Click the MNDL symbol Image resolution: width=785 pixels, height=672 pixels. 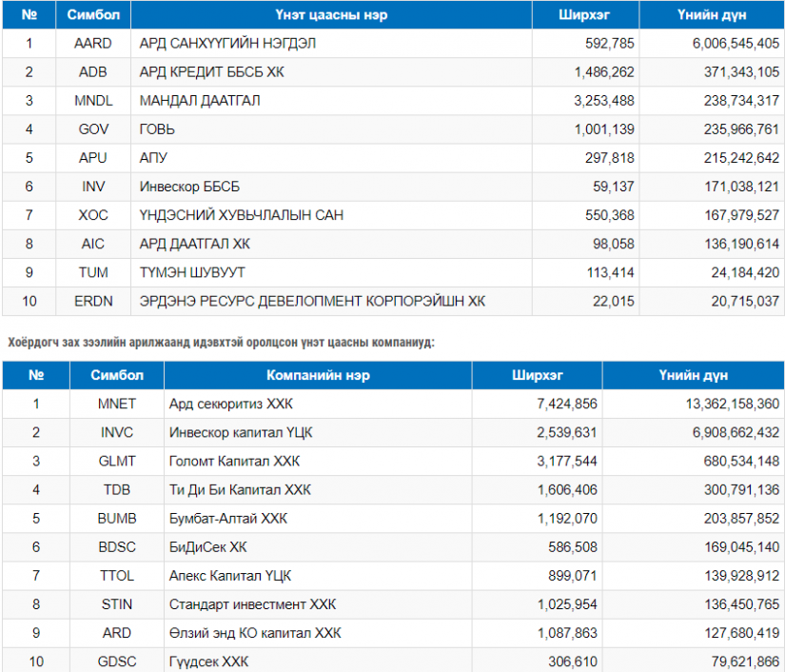point(93,101)
